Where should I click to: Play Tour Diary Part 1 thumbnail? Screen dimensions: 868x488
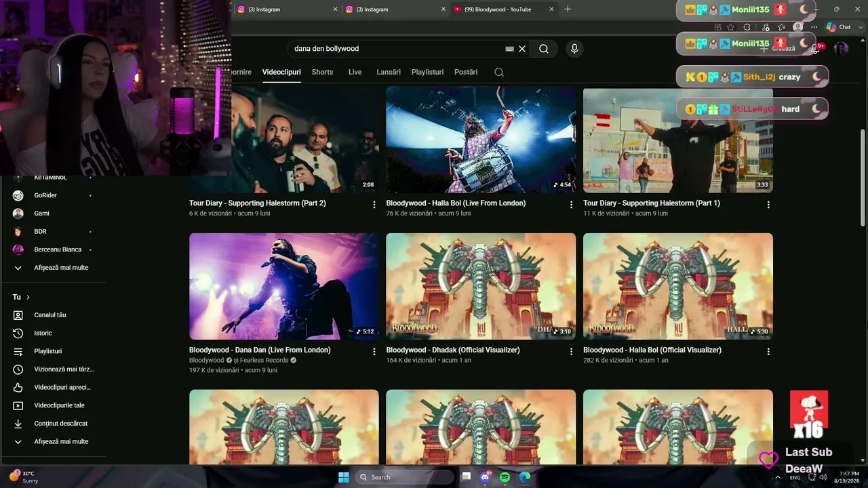(x=678, y=140)
